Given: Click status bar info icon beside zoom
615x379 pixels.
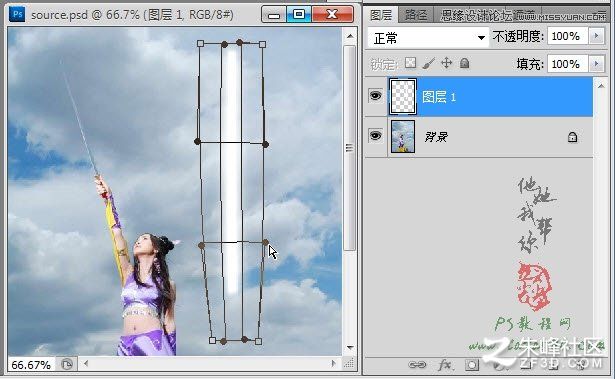Looking at the screenshot, I should point(67,364).
